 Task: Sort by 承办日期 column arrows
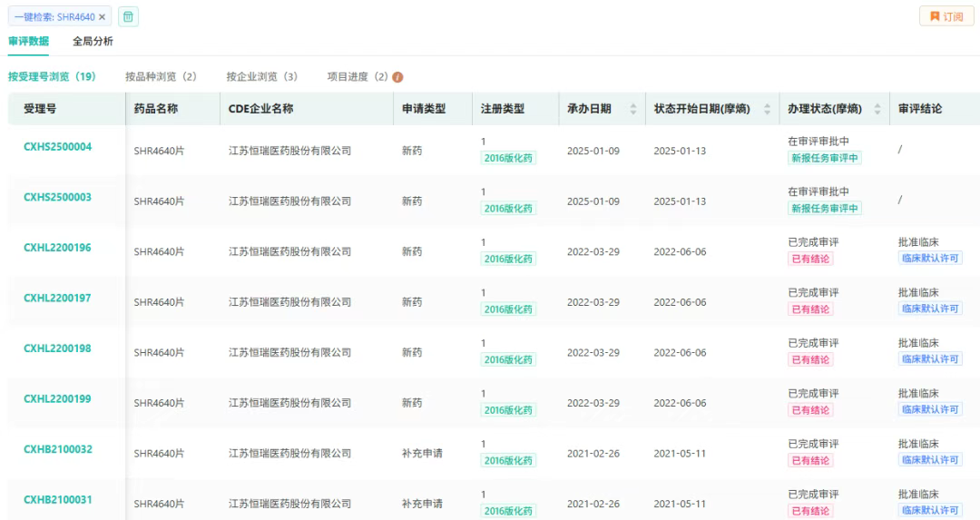pyautogui.click(x=632, y=109)
